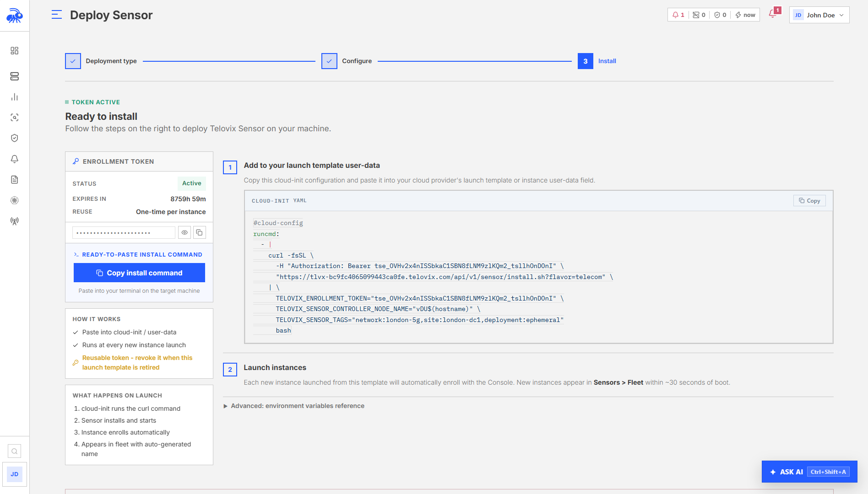Open the document reports sidebar icon
Screen dimensions: 868x494
15,179
